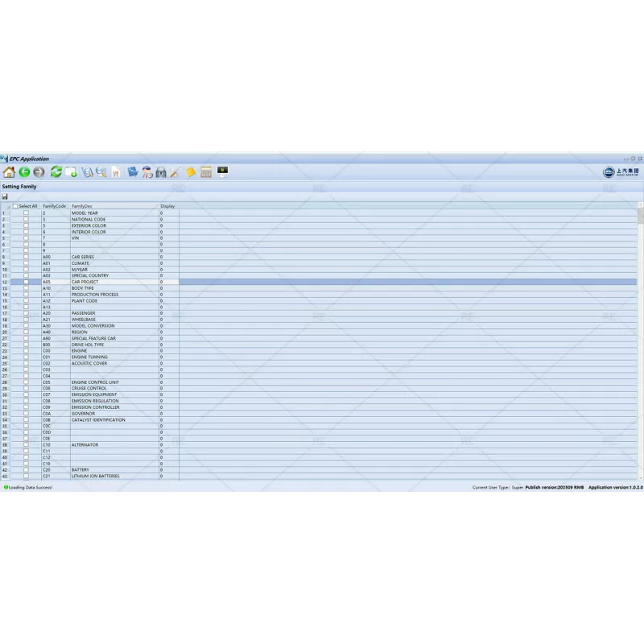
Task: Open the export folder icon with green arrow
Action: click(69, 172)
